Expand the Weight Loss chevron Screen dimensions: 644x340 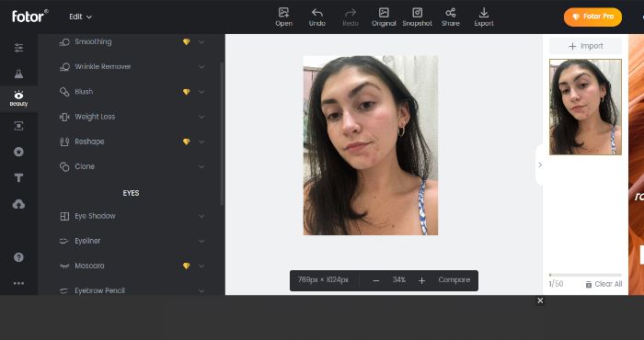[x=201, y=117]
